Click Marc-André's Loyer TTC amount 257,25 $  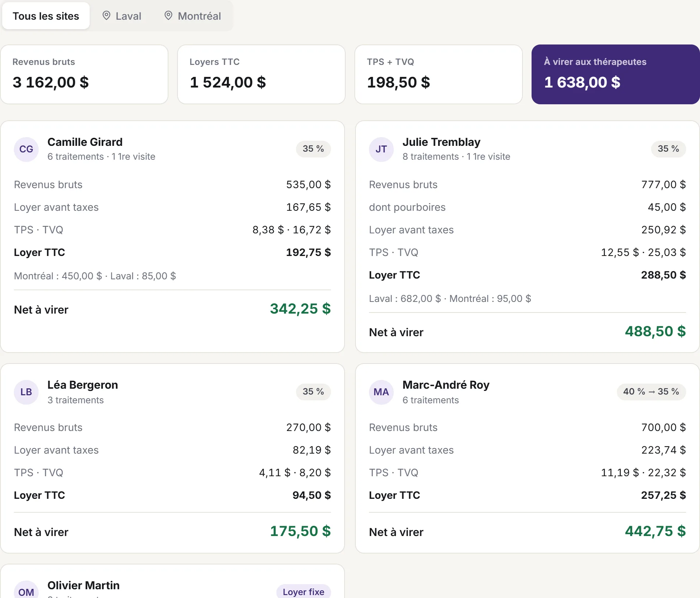(664, 495)
